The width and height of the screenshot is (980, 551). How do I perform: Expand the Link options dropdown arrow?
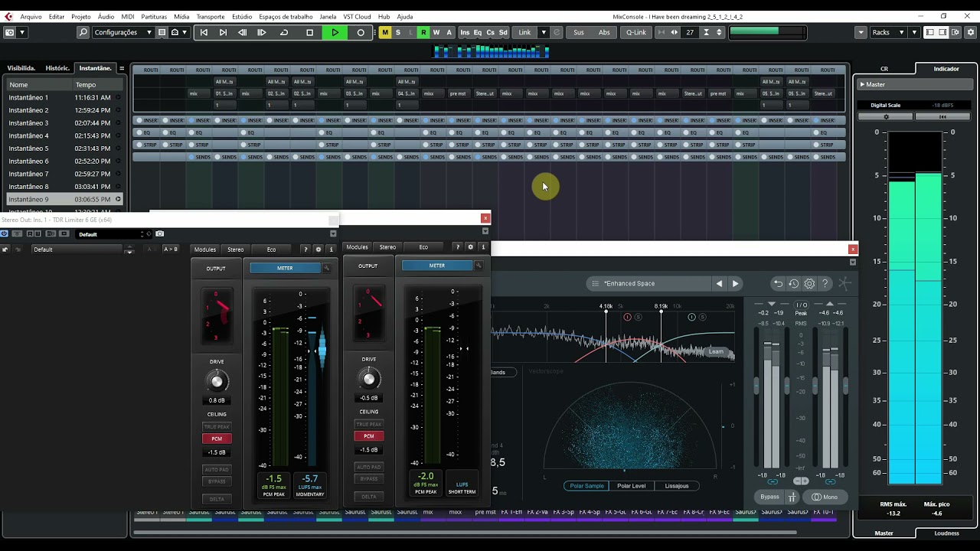coord(544,32)
